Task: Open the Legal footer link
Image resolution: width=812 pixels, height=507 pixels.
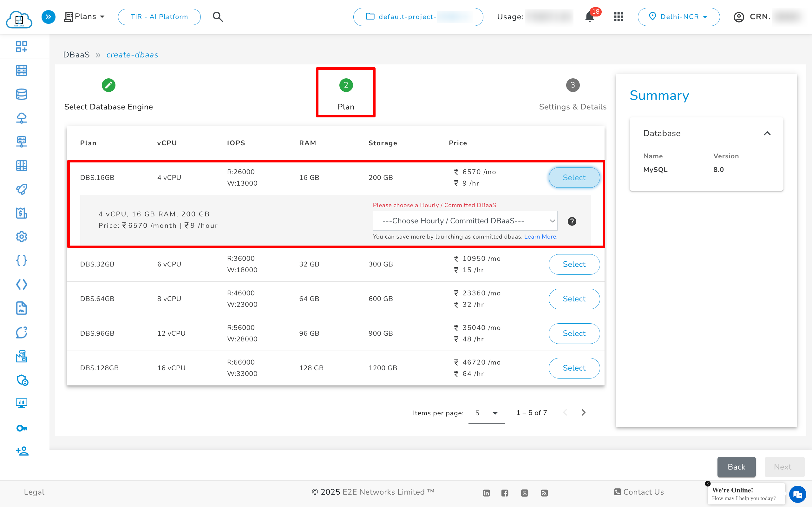Action: 34,492
